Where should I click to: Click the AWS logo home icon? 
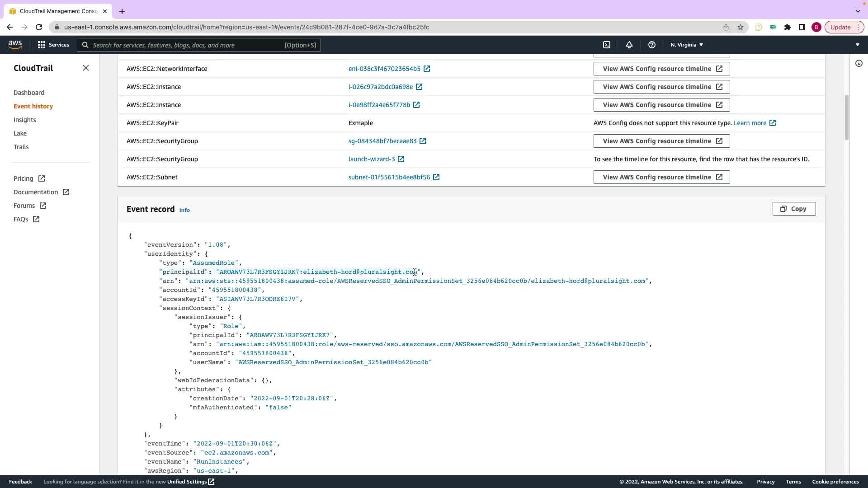click(x=15, y=44)
